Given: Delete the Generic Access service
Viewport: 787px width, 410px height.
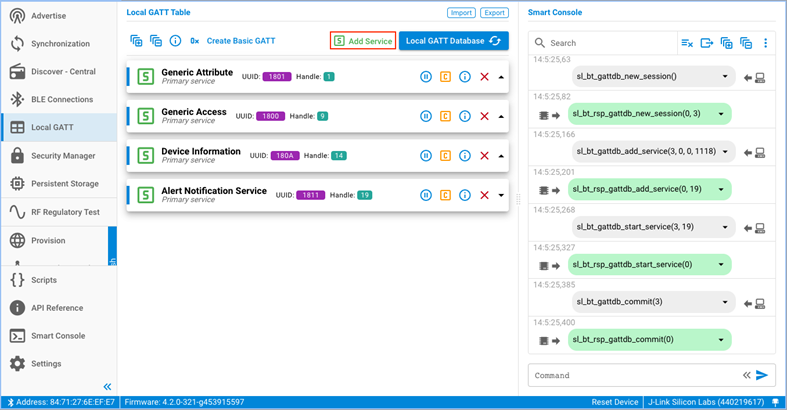Looking at the screenshot, I should [484, 117].
